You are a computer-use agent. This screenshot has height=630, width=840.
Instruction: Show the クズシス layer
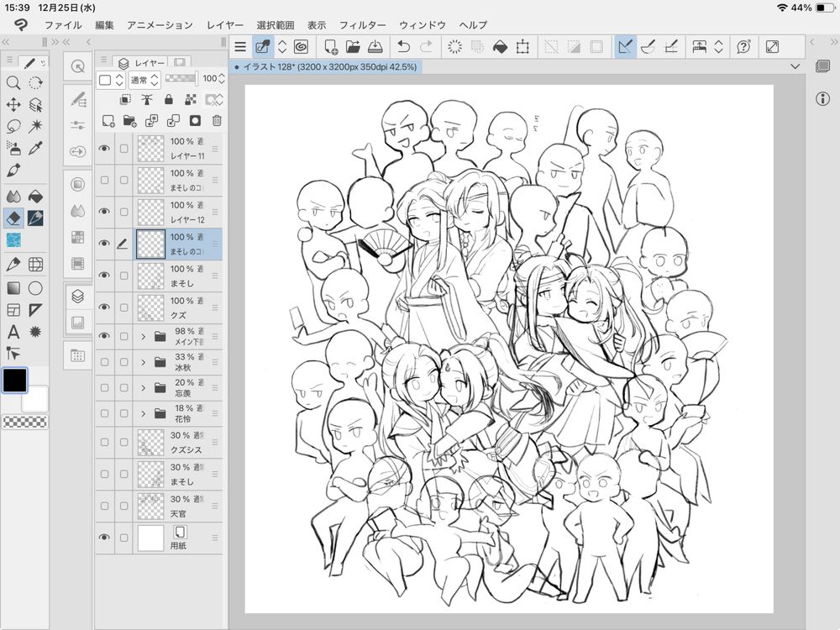pyautogui.click(x=104, y=442)
